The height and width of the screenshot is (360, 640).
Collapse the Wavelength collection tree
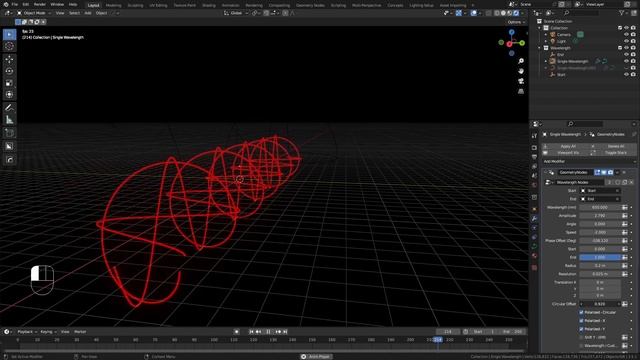pos(540,48)
